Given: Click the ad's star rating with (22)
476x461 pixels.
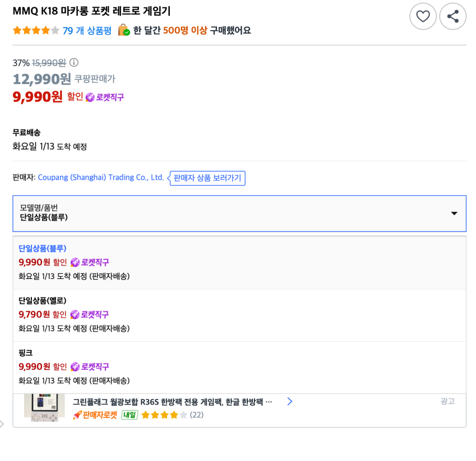Looking at the screenshot, I should [172, 415].
